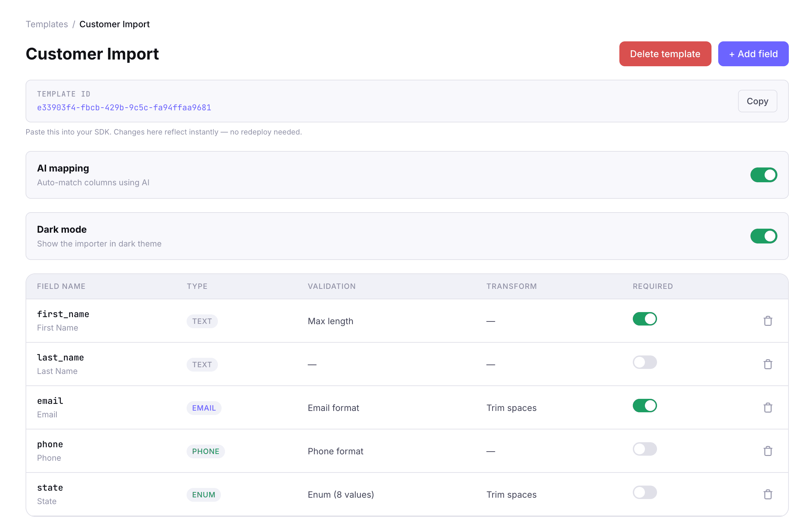Click the phone field name
Viewport: 809px width, 532px height.
pyautogui.click(x=50, y=444)
